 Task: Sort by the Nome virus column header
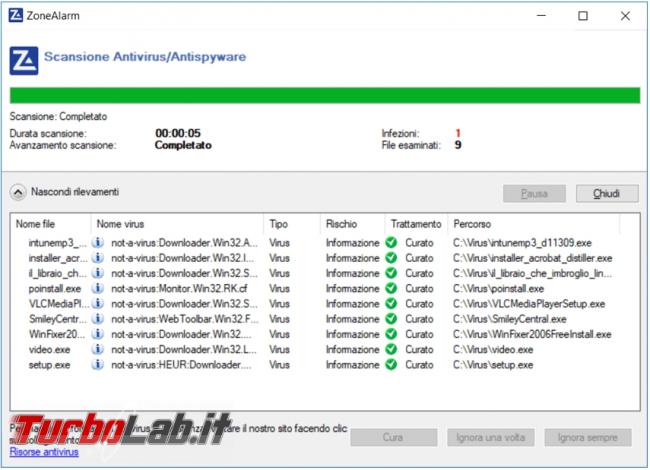177,224
